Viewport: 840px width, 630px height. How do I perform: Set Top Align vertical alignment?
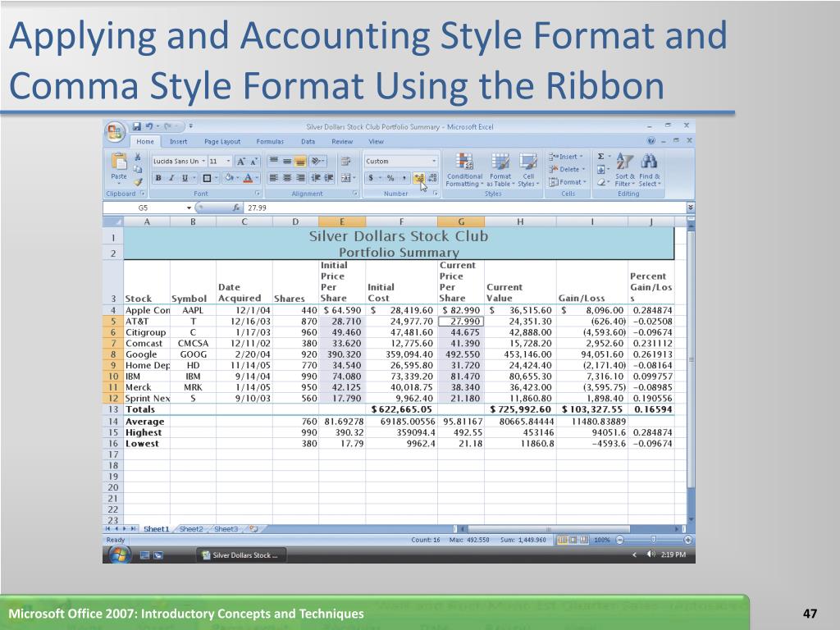click(x=273, y=161)
